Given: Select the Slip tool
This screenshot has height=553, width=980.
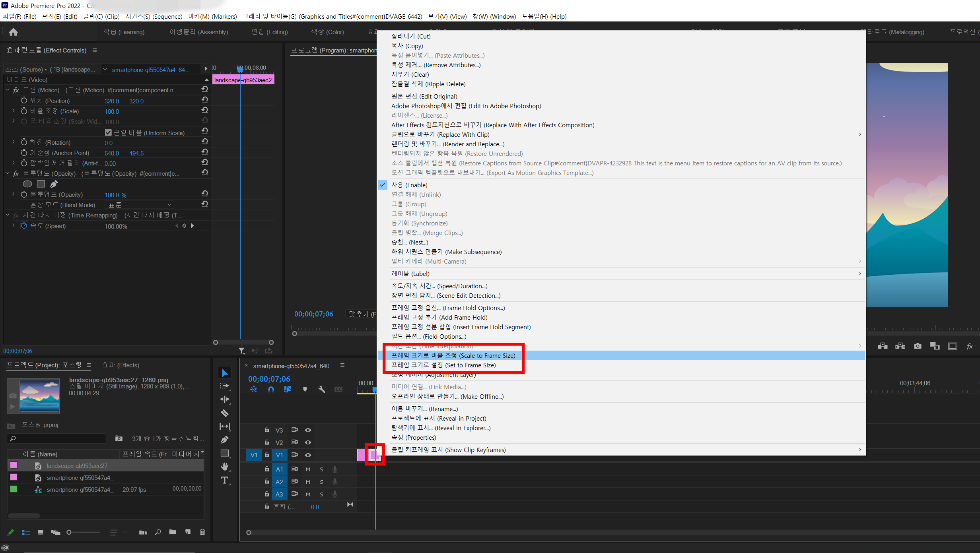Looking at the screenshot, I should tap(225, 426).
